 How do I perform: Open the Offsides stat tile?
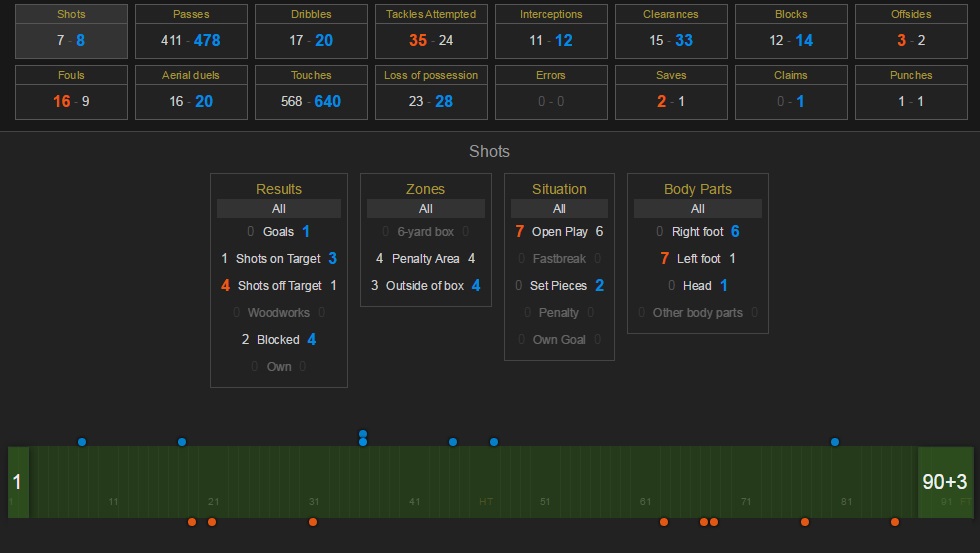point(911,31)
